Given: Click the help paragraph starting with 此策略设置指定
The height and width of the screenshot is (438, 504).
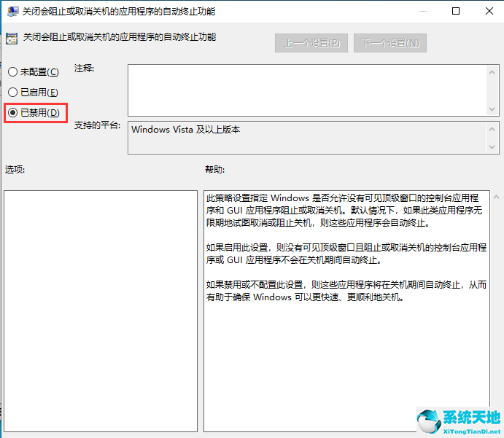Looking at the screenshot, I should [x=344, y=210].
